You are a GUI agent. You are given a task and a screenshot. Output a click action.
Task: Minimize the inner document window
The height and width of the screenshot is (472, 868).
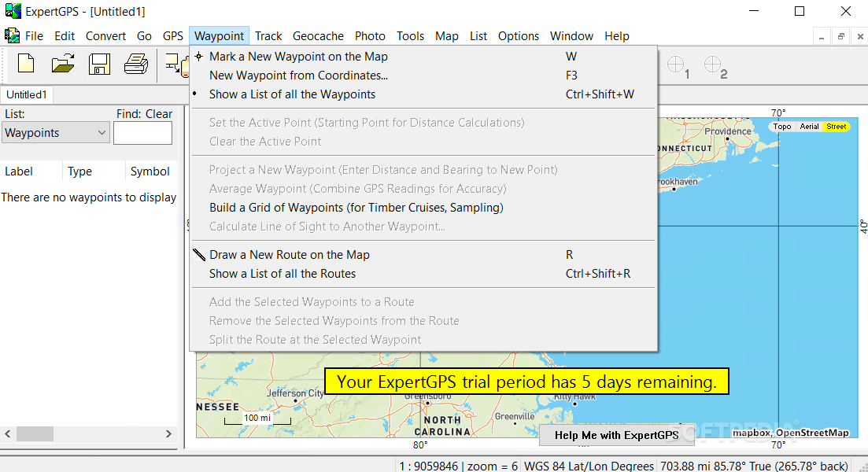822,36
